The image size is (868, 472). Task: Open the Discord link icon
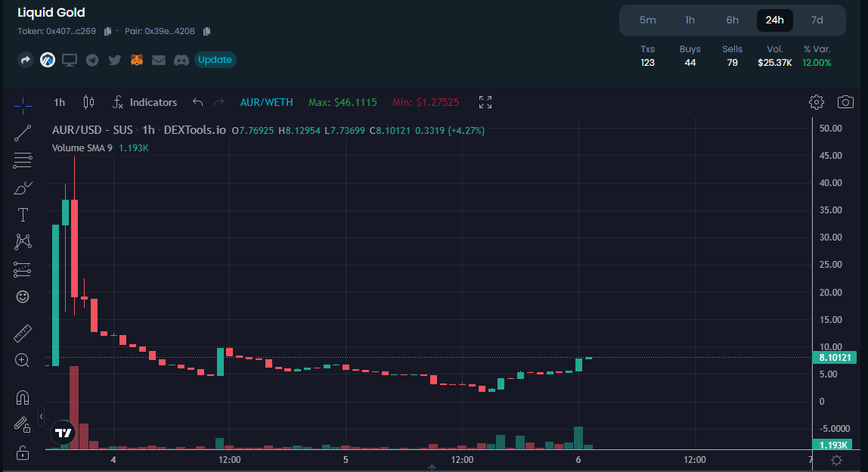point(181,60)
